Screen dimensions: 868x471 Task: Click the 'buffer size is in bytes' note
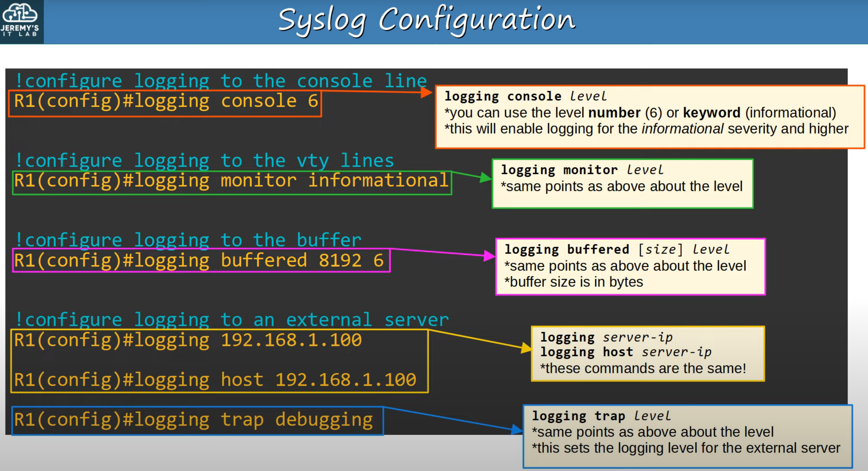click(573, 282)
